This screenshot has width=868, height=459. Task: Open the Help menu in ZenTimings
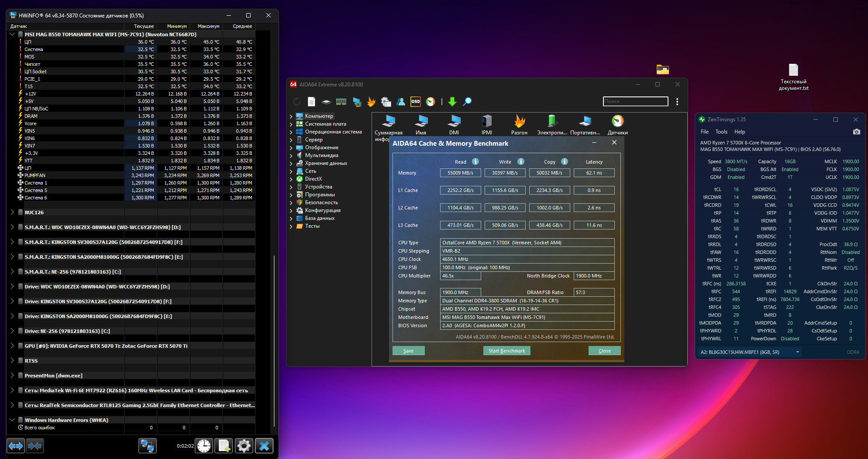pyautogui.click(x=740, y=132)
